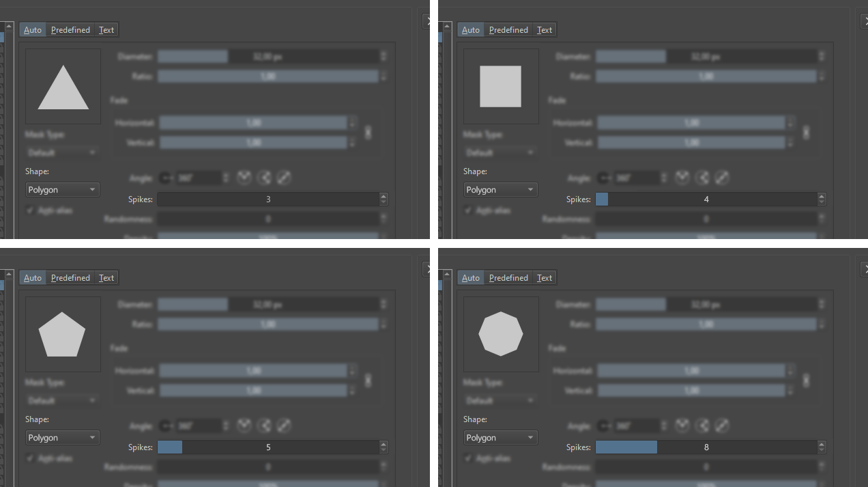Click the angle dial in triangle panel
The width and height of the screenshot is (868, 487).
tap(166, 178)
